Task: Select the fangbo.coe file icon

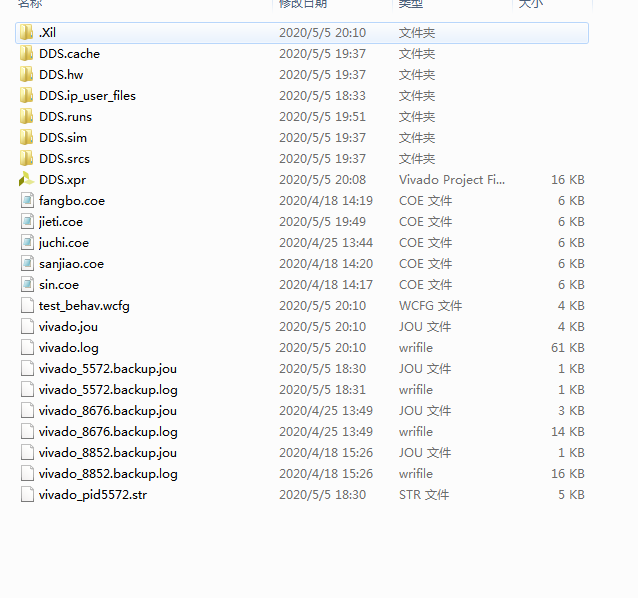Action: point(27,201)
